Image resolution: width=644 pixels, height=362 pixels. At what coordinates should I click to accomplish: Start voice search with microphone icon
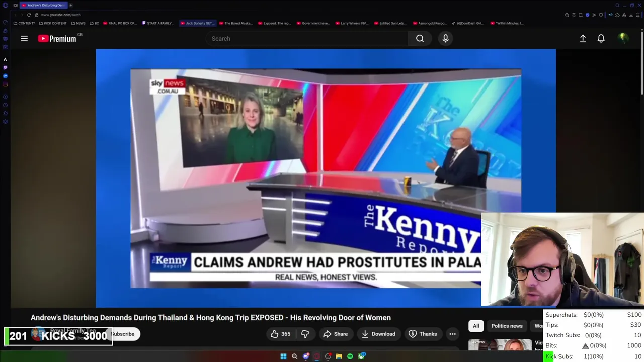pos(445,38)
